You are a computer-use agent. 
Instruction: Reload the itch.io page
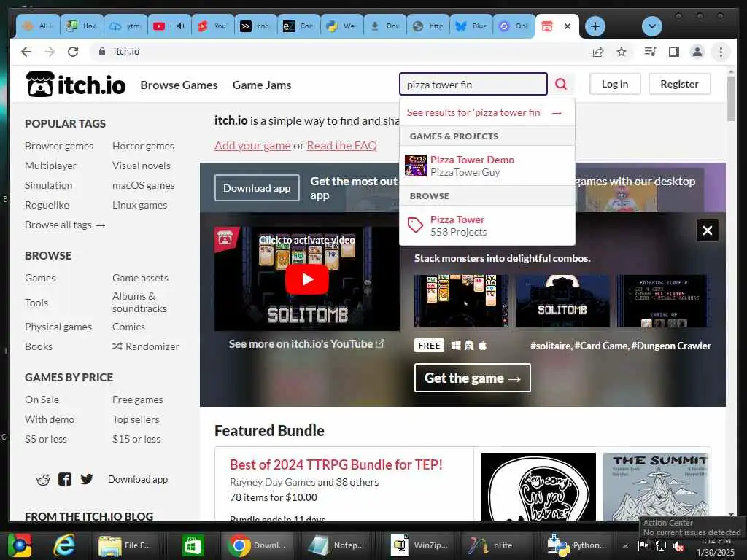tap(73, 52)
